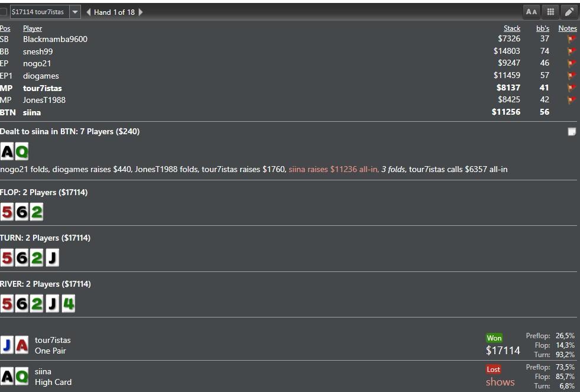Open the hand note icon next to Dealt line
The width and height of the screenshot is (580, 392).
572,132
